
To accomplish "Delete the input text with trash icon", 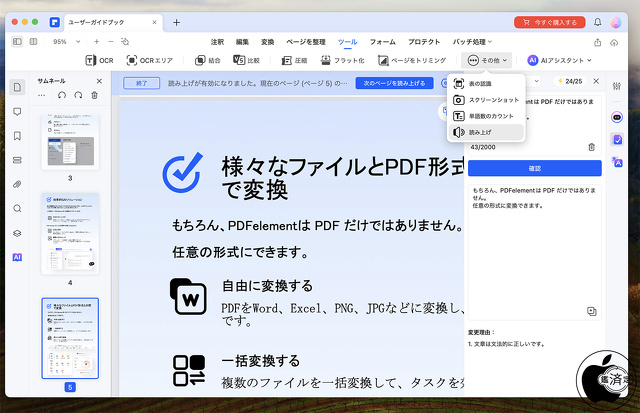I will pos(591,147).
